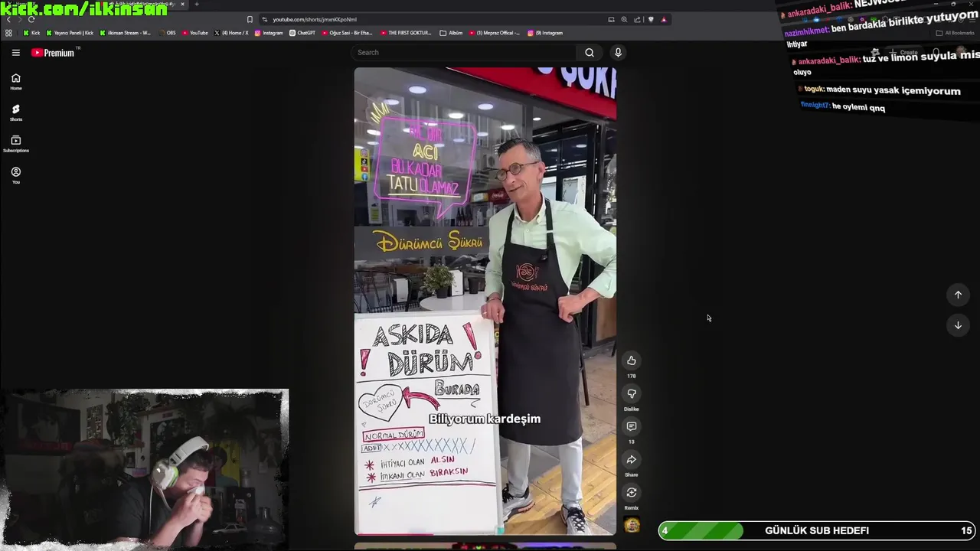
Task: Reload the page in the browser
Action: (31, 19)
